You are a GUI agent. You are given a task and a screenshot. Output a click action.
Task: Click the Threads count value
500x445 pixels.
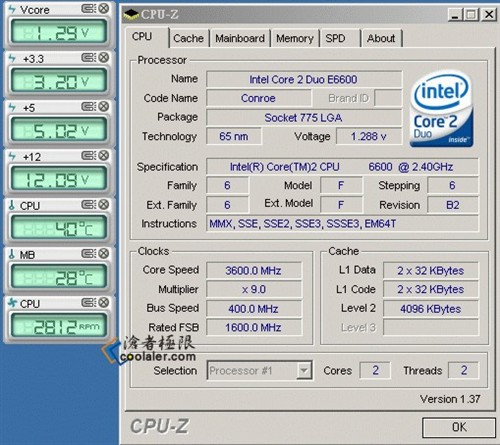464,370
